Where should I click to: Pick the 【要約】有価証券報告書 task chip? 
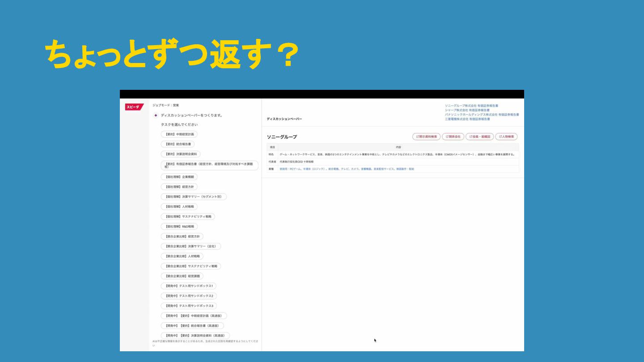pos(210,165)
